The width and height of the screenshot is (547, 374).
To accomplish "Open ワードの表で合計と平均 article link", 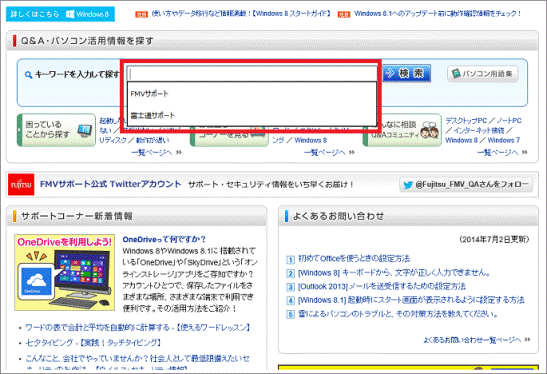I will (137, 328).
